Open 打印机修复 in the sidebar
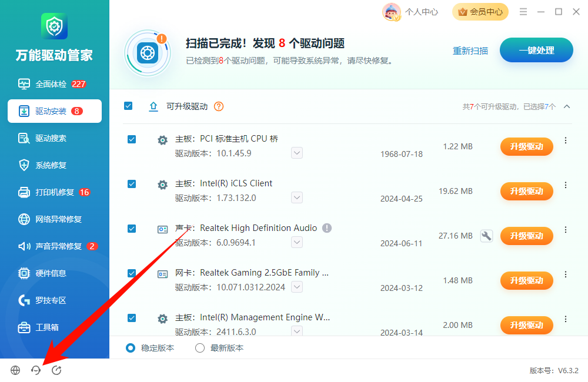This screenshot has width=588, height=382. click(x=55, y=192)
